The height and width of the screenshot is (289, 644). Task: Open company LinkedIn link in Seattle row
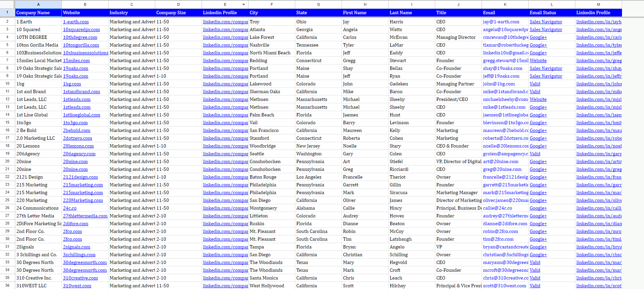pos(226,154)
